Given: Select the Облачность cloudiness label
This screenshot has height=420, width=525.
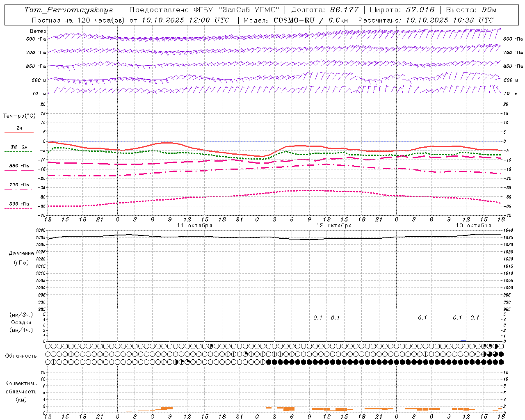Looking at the screenshot, I should point(21,356).
